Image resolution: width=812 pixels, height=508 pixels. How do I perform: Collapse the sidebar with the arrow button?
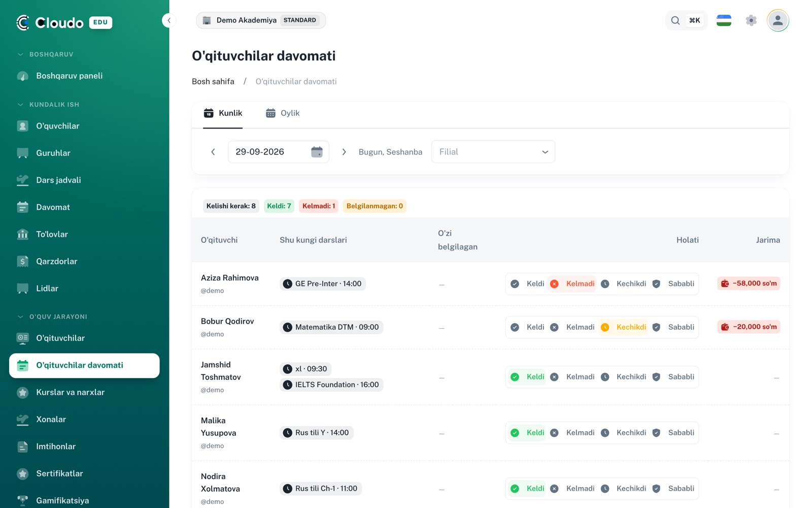[169, 20]
